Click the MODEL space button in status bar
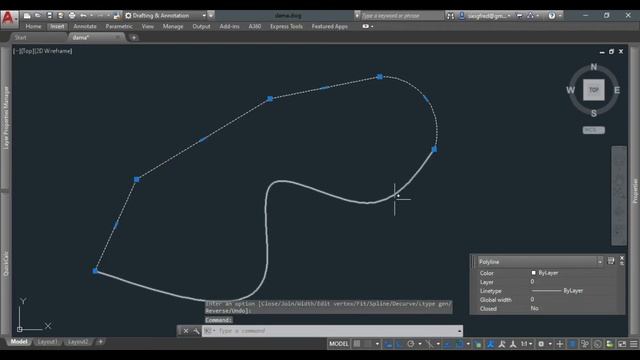 [x=339, y=344]
